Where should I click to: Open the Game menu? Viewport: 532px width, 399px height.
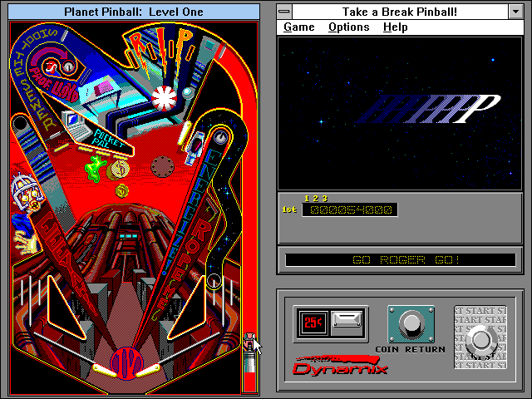(299, 27)
